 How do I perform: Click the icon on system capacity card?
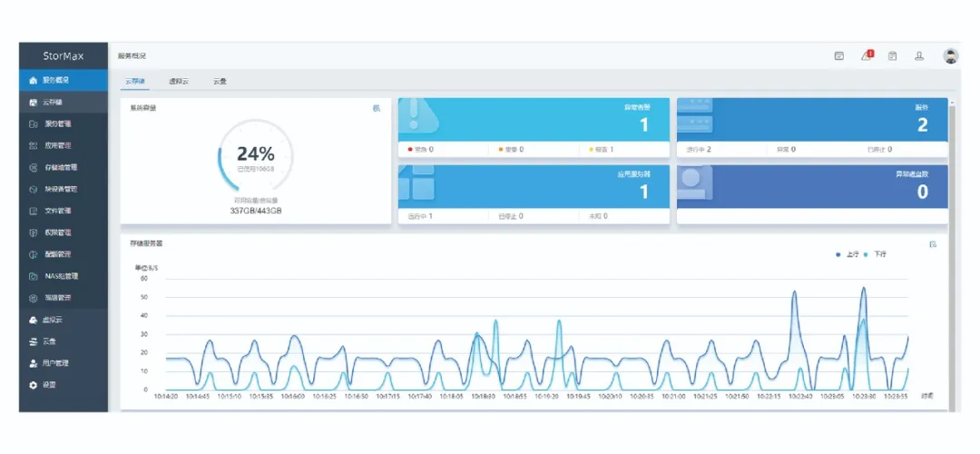pyautogui.click(x=377, y=108)
